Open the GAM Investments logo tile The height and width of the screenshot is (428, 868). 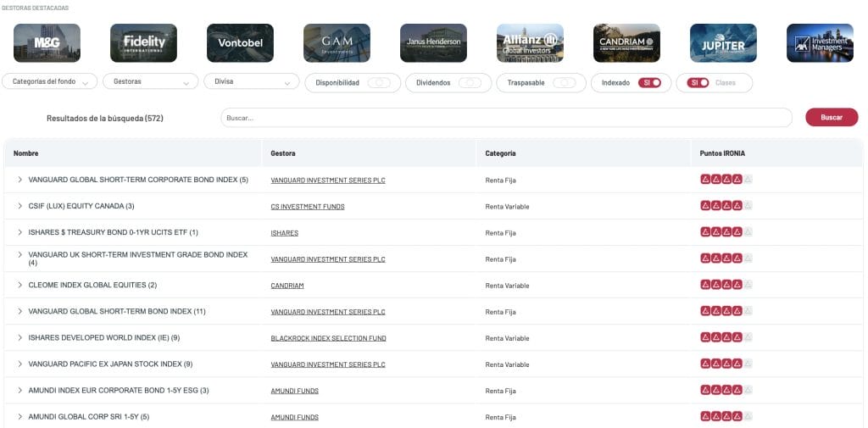point(337,42)
